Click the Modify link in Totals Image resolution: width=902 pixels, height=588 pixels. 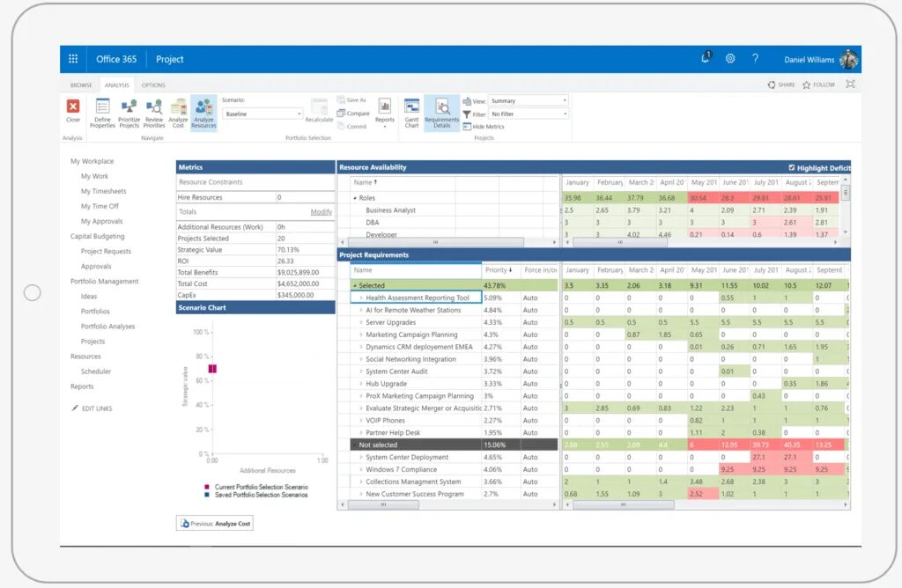click(322, 211)
